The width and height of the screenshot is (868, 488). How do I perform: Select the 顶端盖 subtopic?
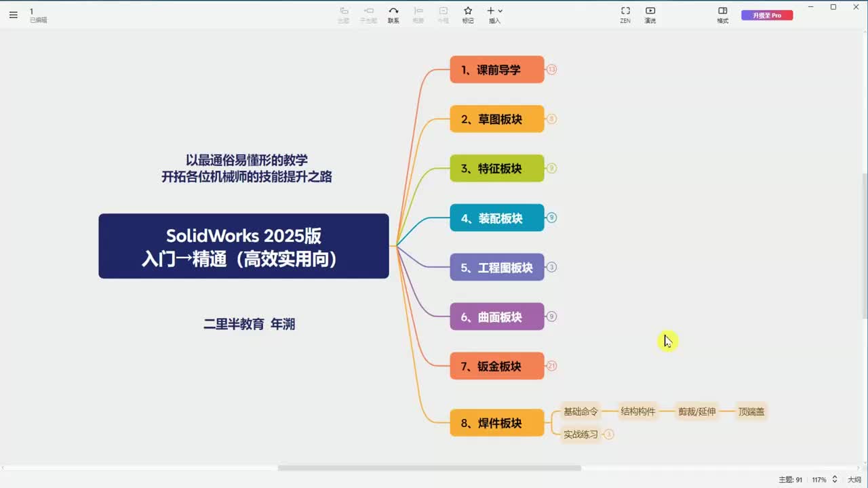click(751, 411)
